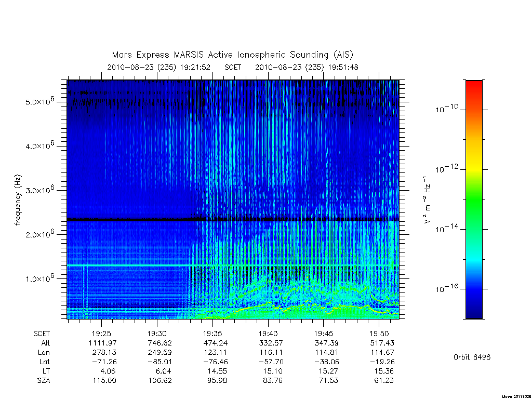Viewport: 532px width, 399px height.
Task: Click the local time value 15.10
Action: [x=272, y=371]
